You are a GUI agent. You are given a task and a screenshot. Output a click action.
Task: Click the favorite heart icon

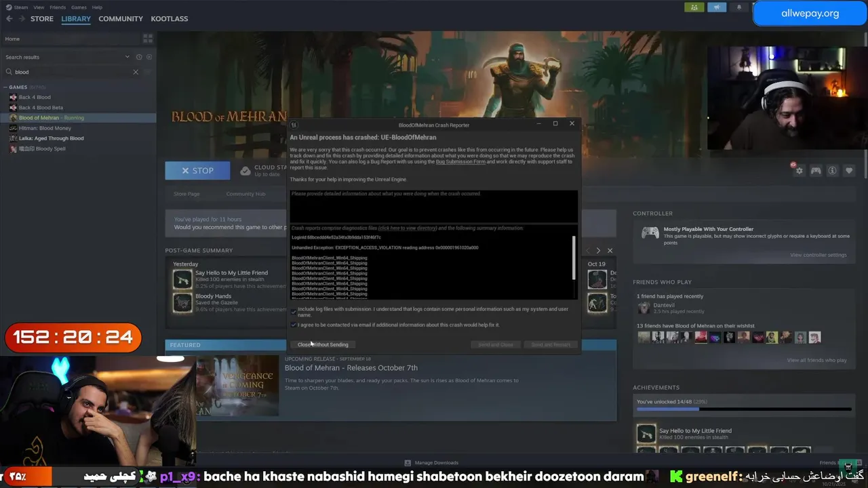(849, 171)
